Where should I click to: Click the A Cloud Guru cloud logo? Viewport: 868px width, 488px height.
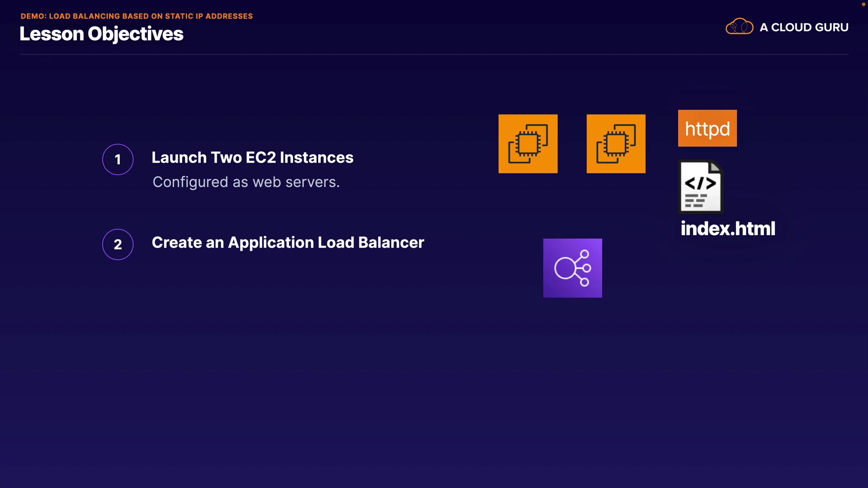(x=739, y=27)
